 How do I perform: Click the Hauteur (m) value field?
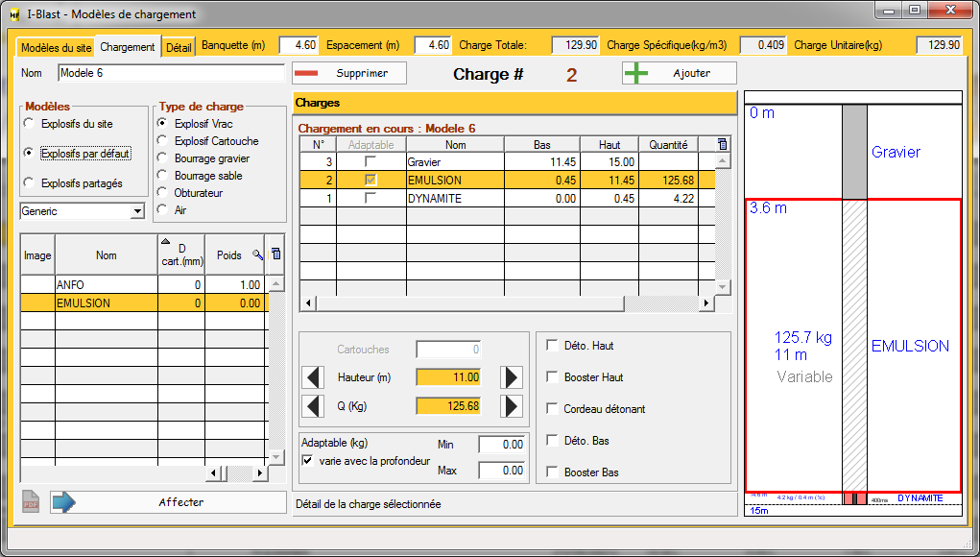448,377
